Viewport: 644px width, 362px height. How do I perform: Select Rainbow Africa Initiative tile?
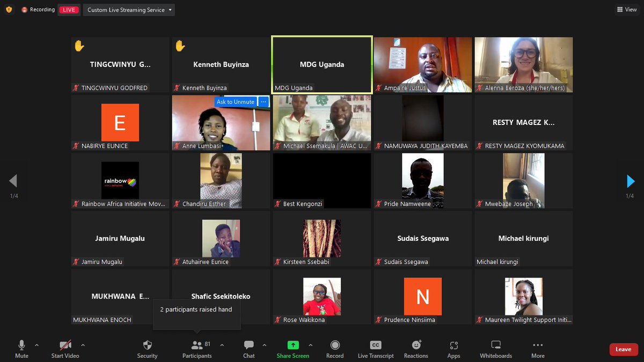(x=120, y=181)
